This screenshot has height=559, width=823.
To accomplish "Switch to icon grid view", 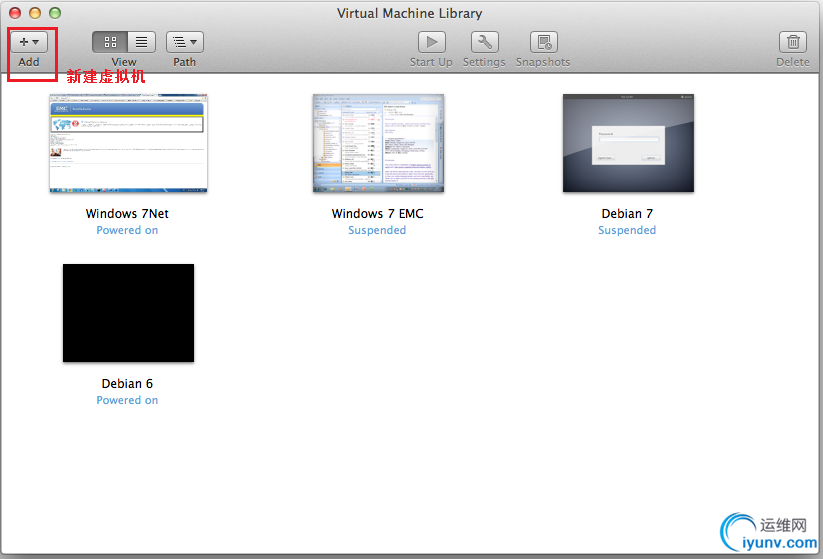I will tap(110, 42).
